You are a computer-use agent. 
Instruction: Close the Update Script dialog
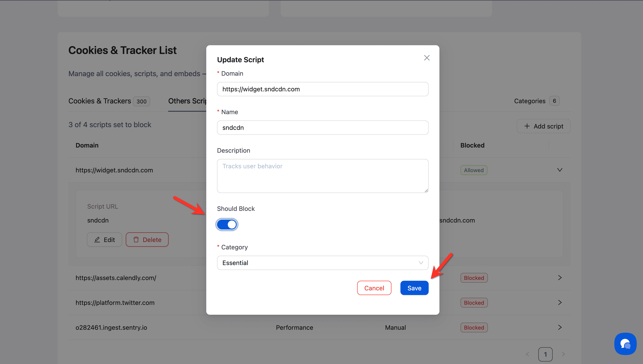click(x=426, y=58)
